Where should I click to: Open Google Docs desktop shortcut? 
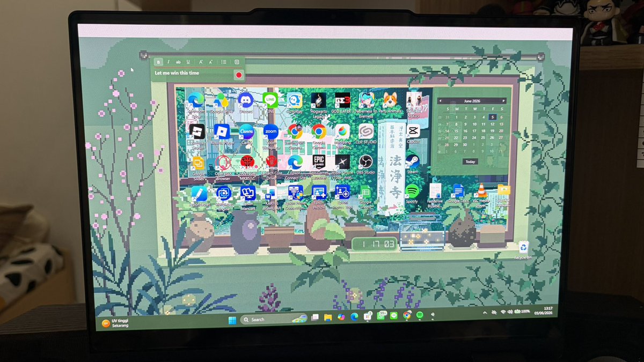(x=458, y=194)
